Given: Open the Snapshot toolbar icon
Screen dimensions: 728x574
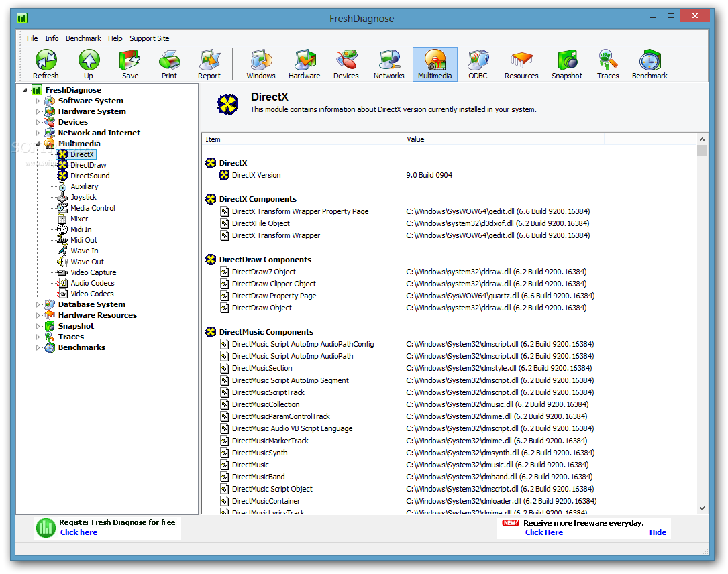Looking at the screenshot, I should click(x=567, y=64).
